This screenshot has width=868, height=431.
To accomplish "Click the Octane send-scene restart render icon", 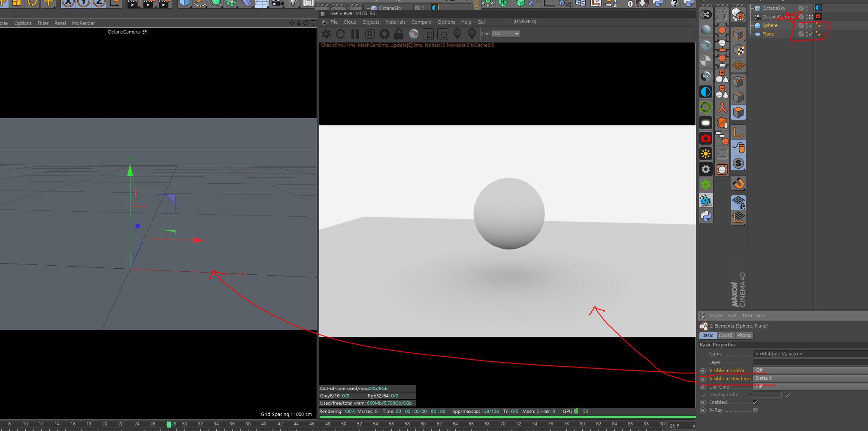I will point(326,34).
